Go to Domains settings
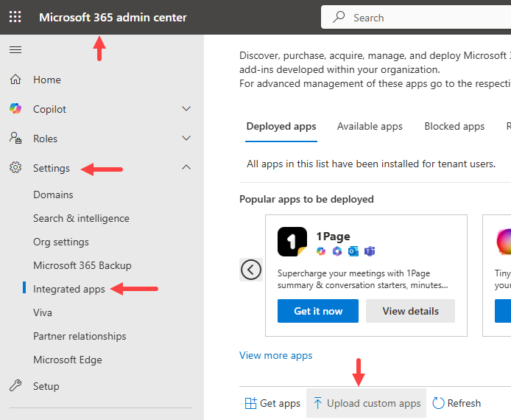This screenshot has height=420, width=511. click(x=53, y=195)
